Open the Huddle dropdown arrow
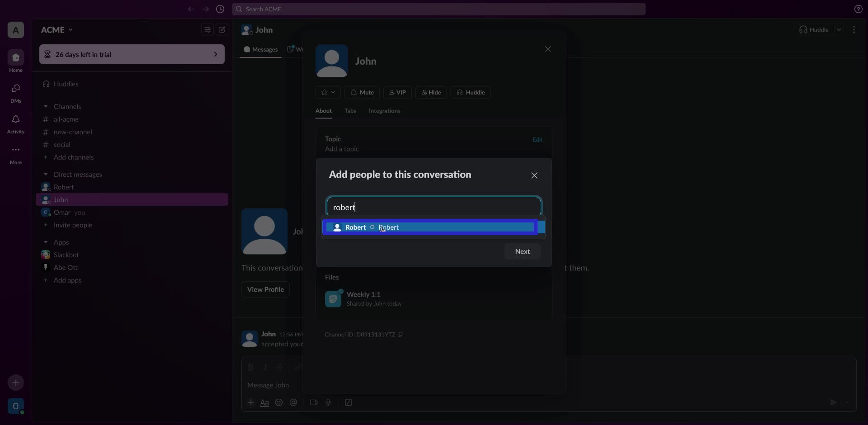Image resolution: width=868 pixels, height=425 pixels. [x=840, y=29]
